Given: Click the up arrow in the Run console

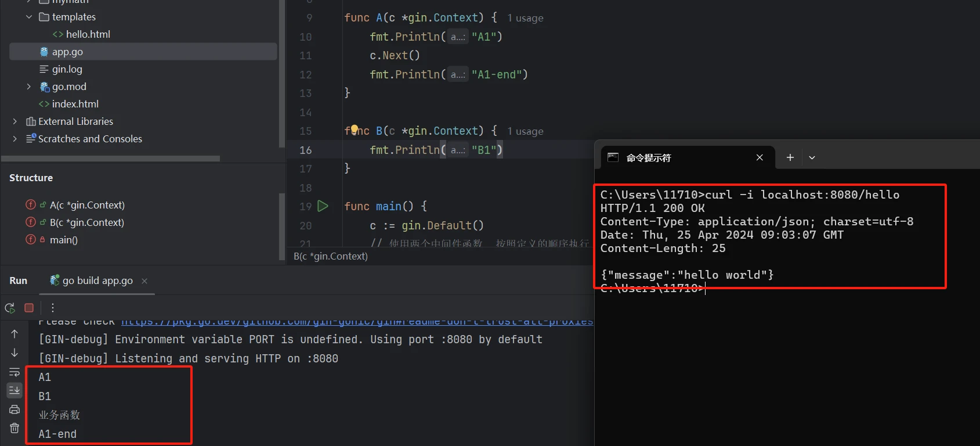Looking at the screenshot, I should [x=15, y=334].
